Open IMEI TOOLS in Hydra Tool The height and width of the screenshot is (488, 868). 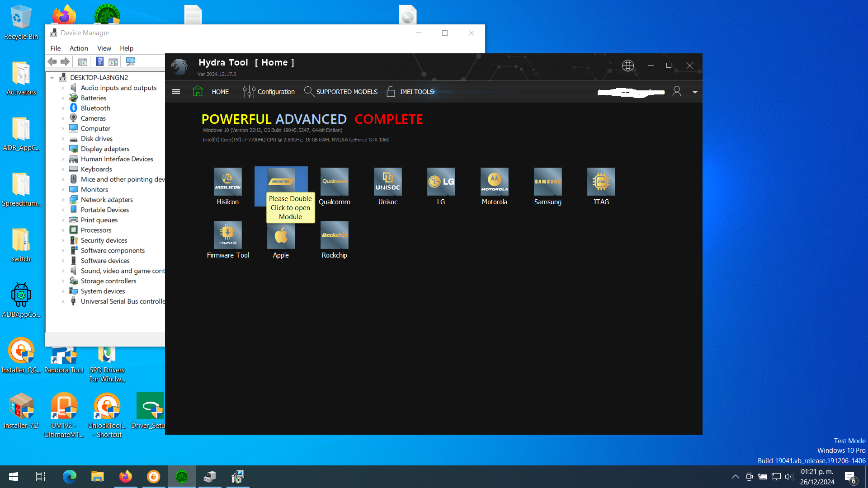410,92
